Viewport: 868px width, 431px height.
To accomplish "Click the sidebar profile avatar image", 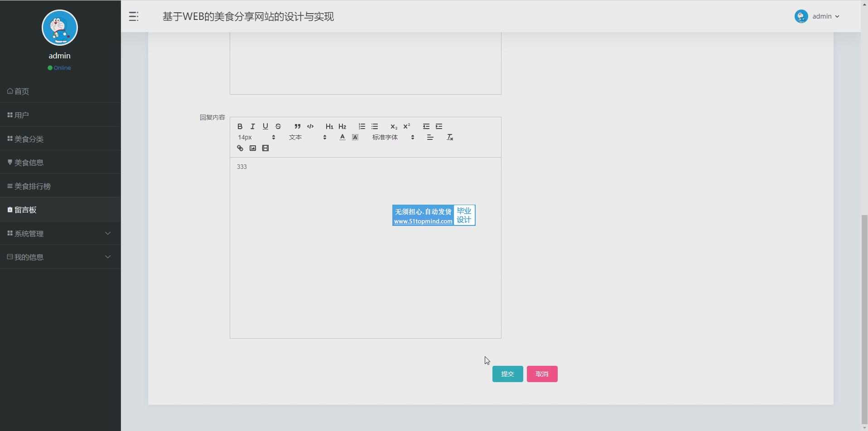I will [60, 28].
